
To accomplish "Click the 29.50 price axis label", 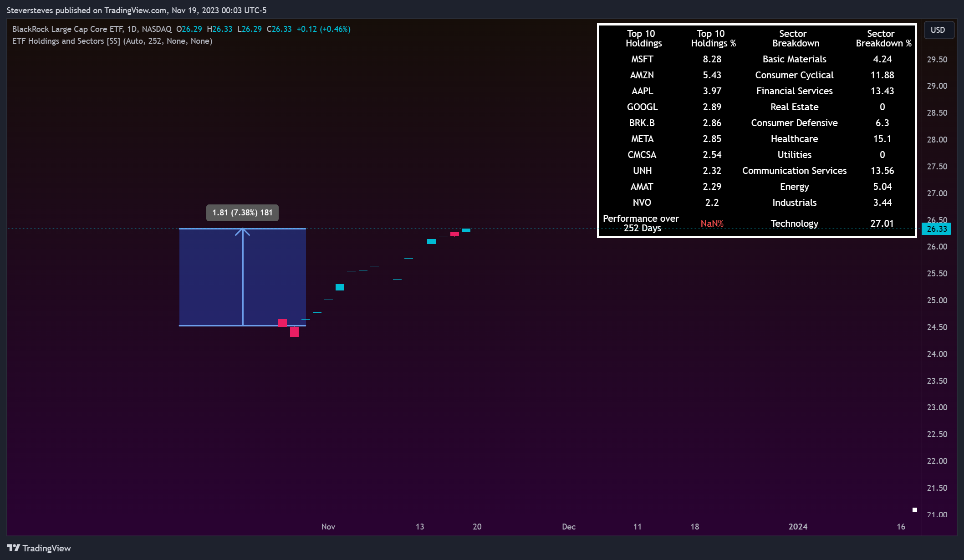I will coord(937,60).
